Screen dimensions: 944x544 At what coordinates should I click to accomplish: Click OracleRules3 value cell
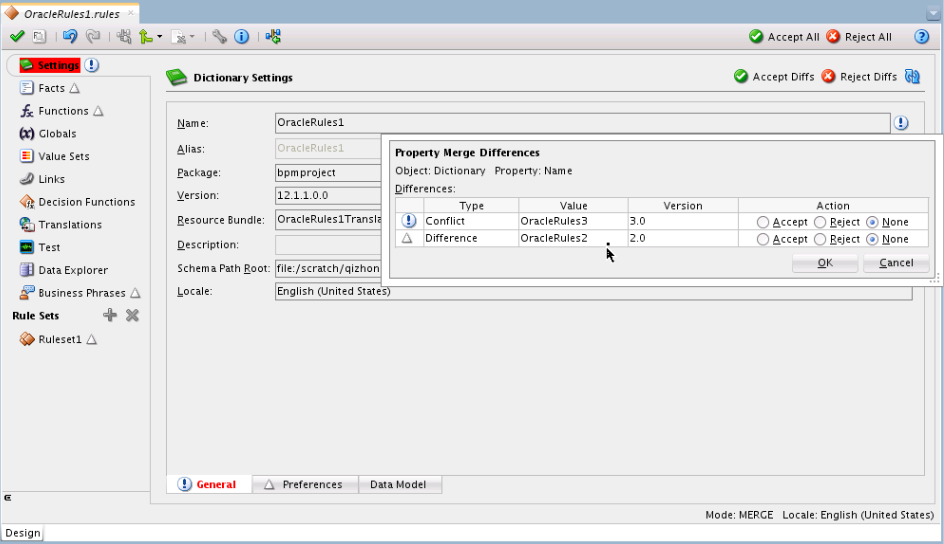click(573, 221)
